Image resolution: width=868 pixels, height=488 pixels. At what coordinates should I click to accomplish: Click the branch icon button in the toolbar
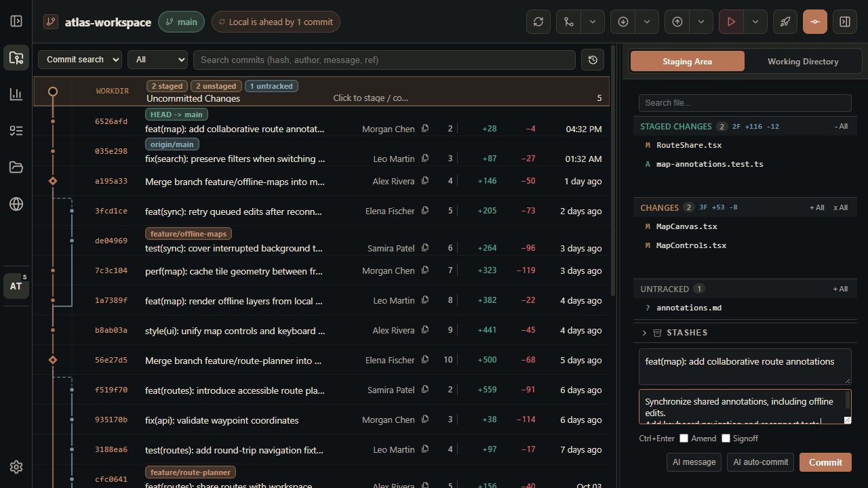click(569, 22)
